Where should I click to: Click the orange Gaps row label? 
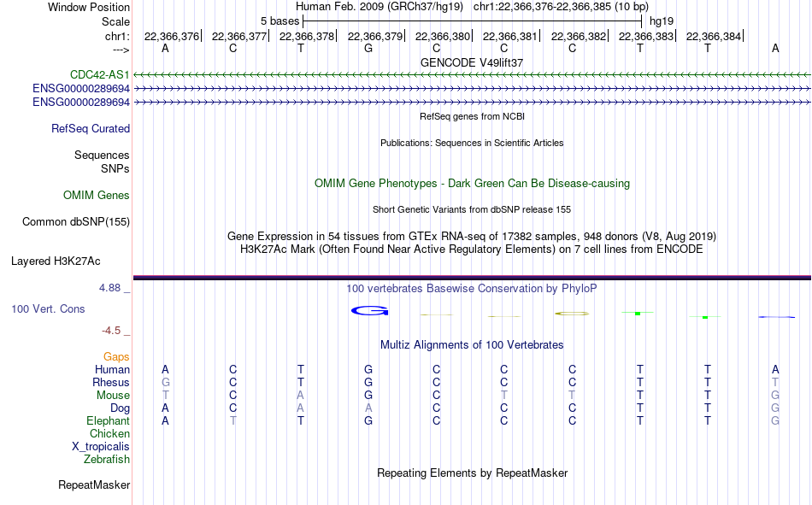pos(116,356)
